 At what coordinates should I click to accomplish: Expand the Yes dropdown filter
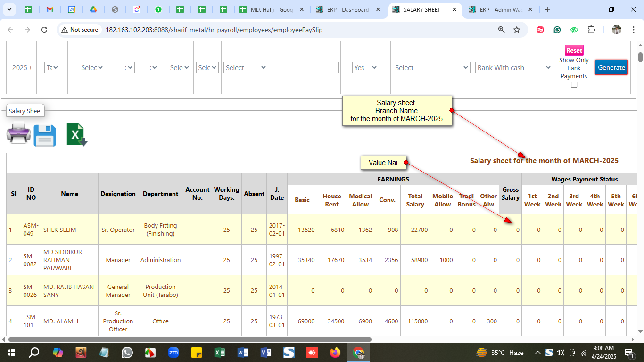point(365,68)
